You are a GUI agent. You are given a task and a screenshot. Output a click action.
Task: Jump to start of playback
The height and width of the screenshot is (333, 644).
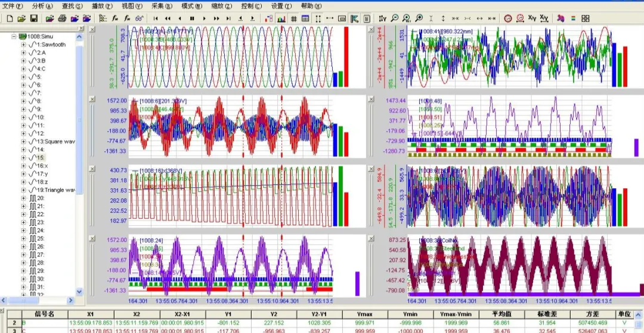tap(156, 18)
